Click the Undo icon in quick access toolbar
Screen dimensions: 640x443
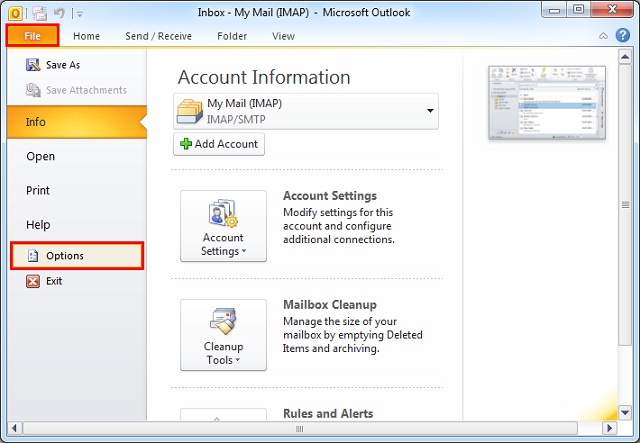61,13
